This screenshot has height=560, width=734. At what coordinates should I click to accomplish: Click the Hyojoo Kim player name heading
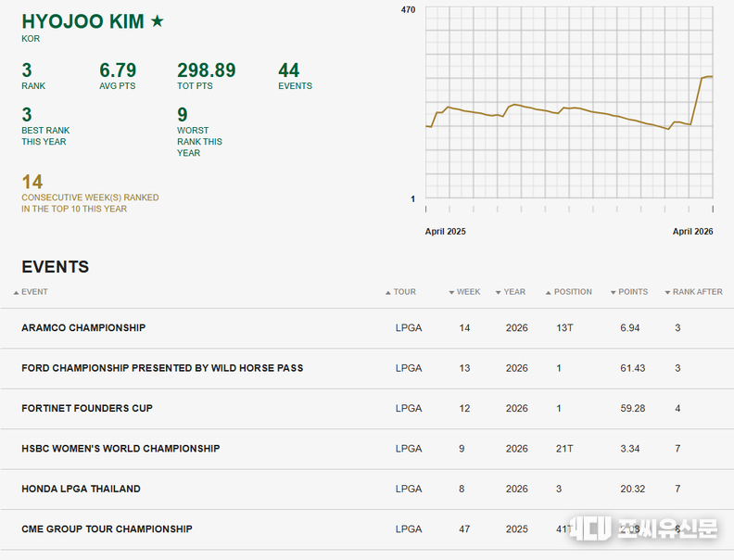(x=82, y=21)
